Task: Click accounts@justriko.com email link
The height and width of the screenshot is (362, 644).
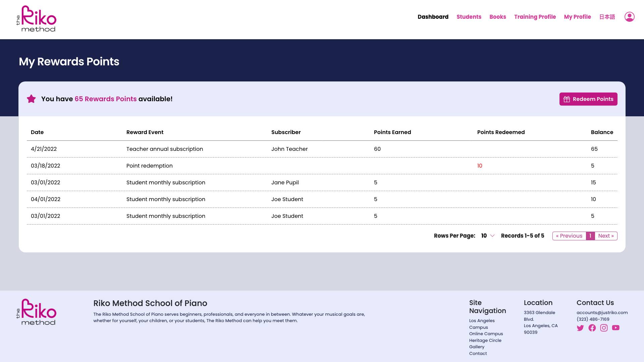Action: point(602,312)
